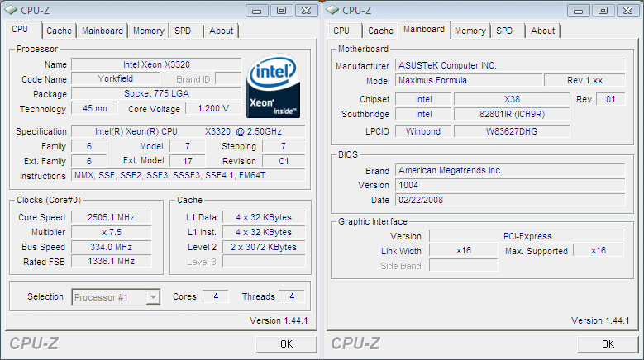Click the Name field Intel Xeon X3320
The width and height of the screenshot is (644, 360).
point(156,64)
